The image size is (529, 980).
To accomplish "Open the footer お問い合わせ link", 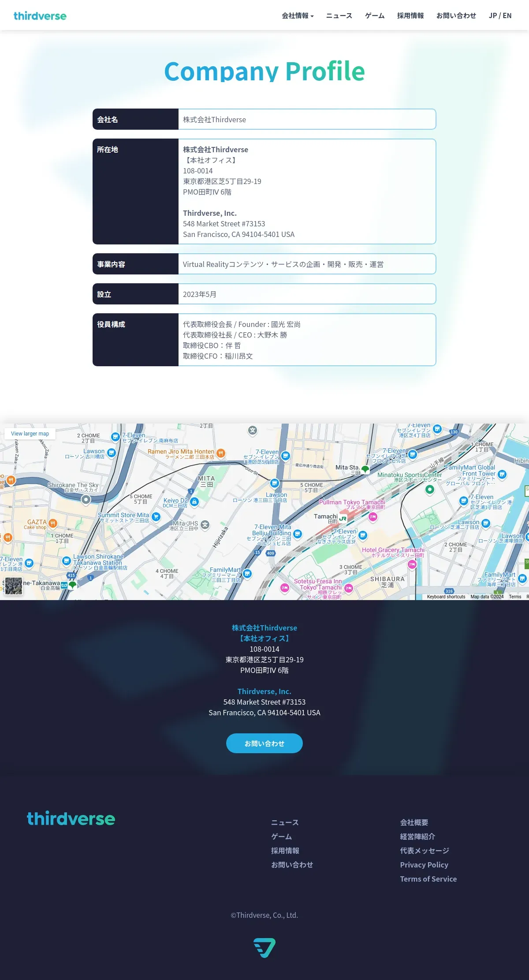I will point(292,865).
